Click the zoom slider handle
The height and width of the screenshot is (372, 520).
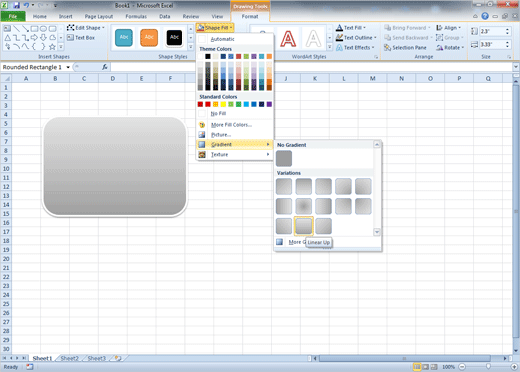488,367
